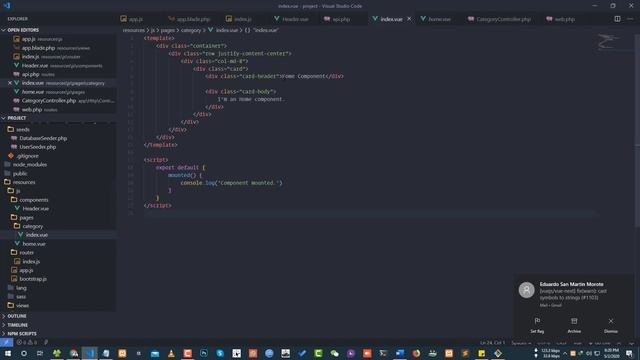The height and width of the screenshot is (360, 640).
Task: Click the remote window indicator in status bar
Action: click(6, 342)
